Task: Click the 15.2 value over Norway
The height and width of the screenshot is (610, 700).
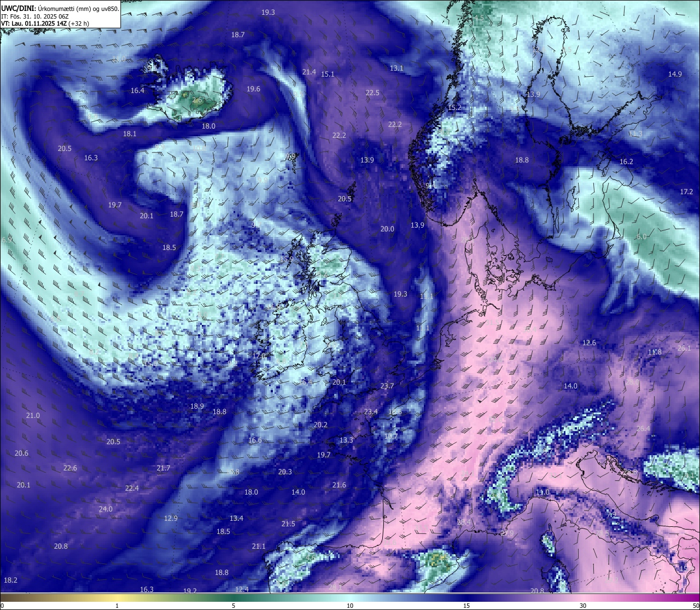Action: click(454, 107)
